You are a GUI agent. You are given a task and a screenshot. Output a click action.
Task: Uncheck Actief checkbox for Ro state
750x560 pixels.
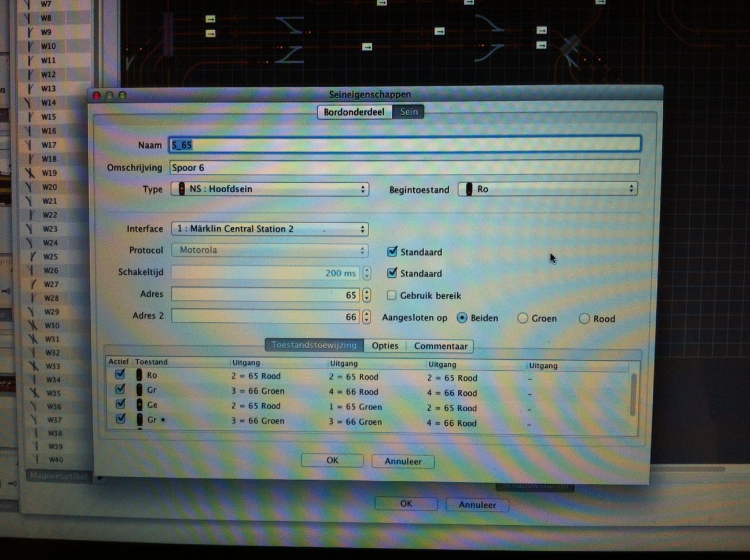click(x=120, y=374)
